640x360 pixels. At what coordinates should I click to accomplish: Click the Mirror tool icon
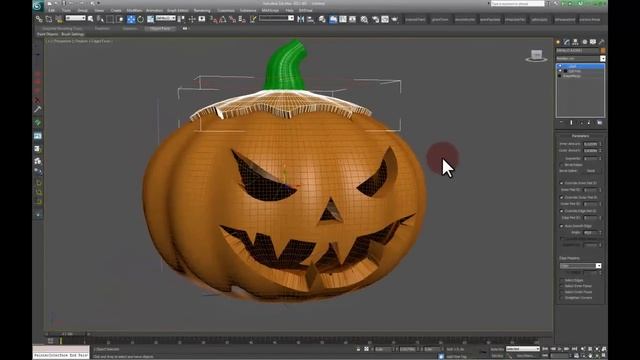click(301, 19)
